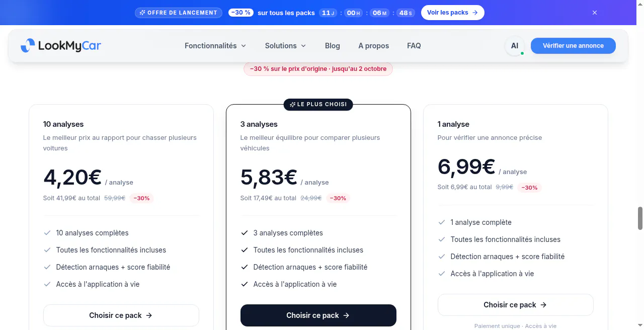Click the 1 analyse card title
The height and width of the screenshot is (330, 644).
click(453, 124)
